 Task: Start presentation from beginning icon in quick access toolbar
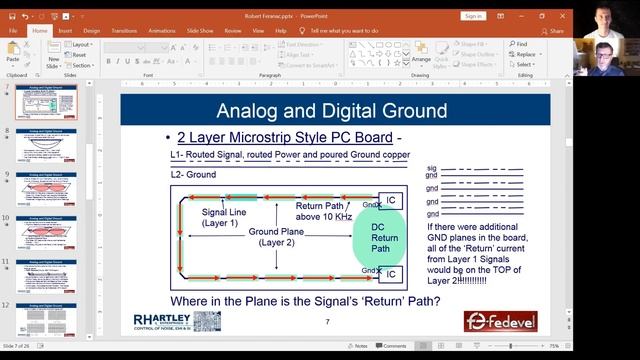[x=54, y=16]
